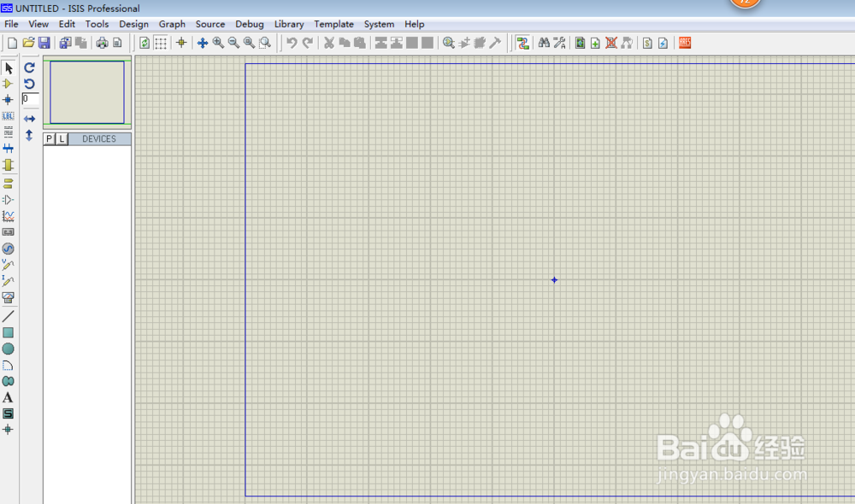Image resolution: width=855 pixels, height=504 pixels.
Task: Open the System menu
Action: (379, 24)
